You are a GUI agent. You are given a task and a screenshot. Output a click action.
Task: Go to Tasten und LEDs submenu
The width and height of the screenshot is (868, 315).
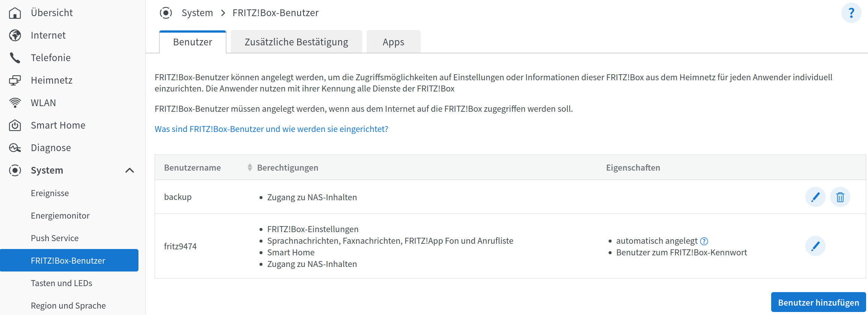[x=61, y=283]
